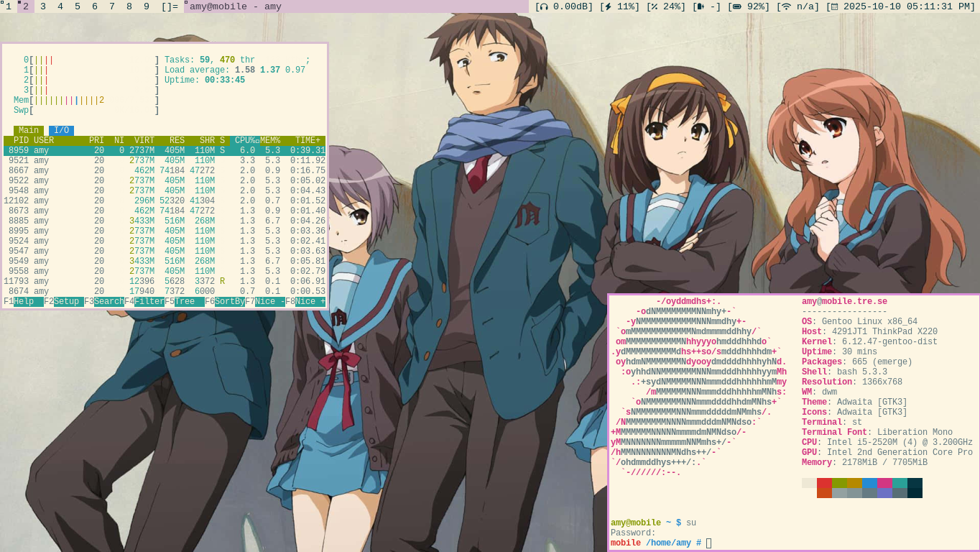The width and height of the screenshot is (980, 552).
Task: Click the htop Mem usage meter
Action: [86, 101]
